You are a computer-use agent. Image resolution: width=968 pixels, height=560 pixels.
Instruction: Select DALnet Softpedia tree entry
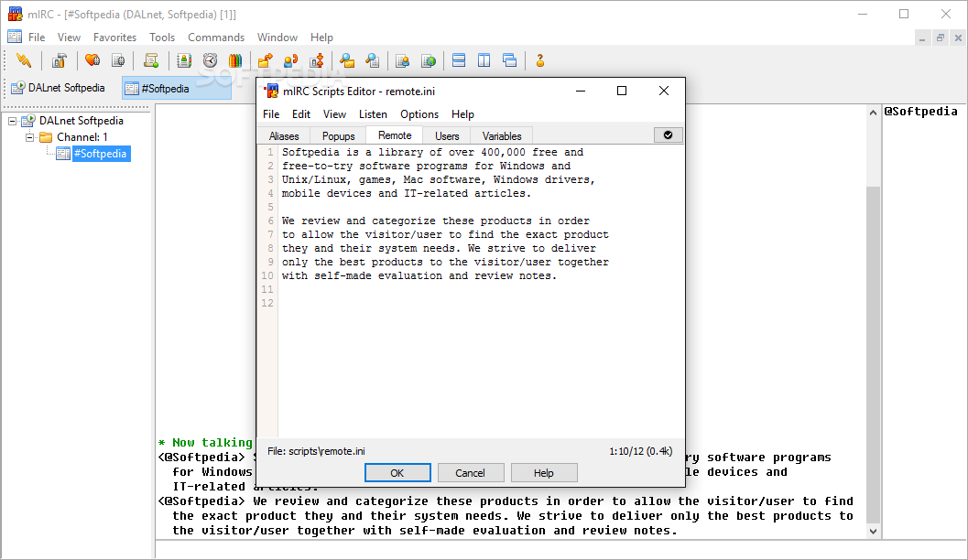[81, 121]
